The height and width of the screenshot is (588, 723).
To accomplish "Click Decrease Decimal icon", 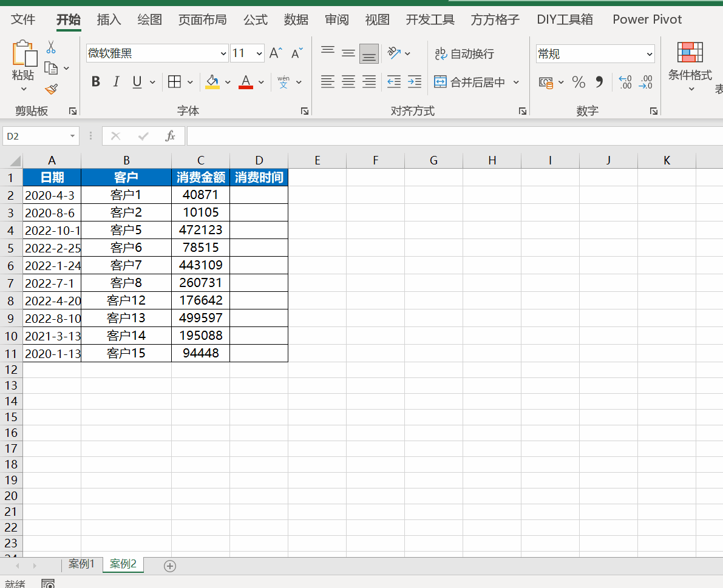I will pyautogui.click(x=645, y=83).
